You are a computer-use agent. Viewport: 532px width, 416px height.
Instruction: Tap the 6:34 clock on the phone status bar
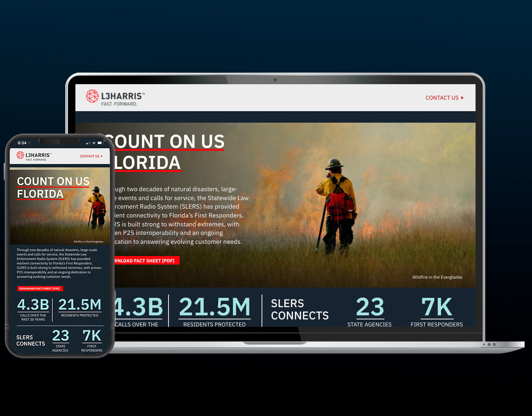(22, 143)
